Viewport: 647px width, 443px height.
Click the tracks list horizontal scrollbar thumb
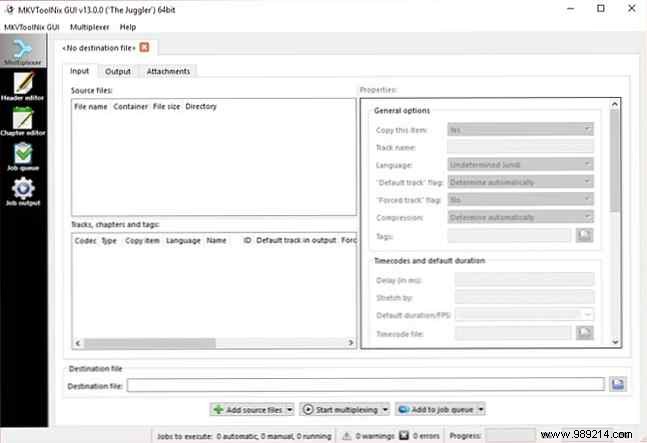[x=150, y=343]
